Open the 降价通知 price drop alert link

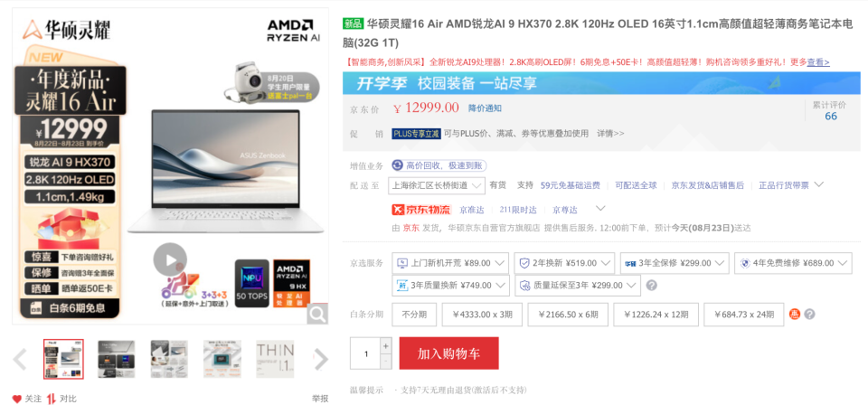pos(485,108)
